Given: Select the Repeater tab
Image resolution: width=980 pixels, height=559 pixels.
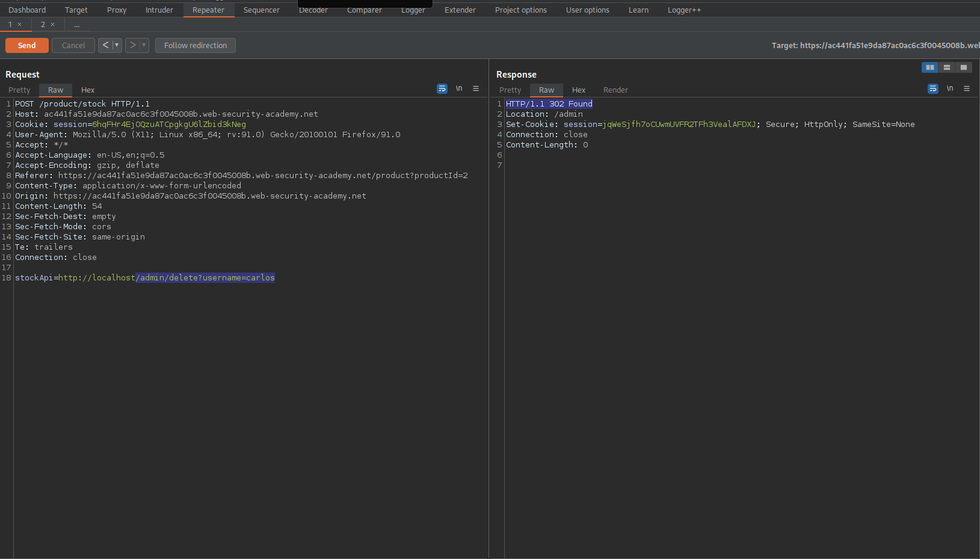Looking at the screenshot, I should click(x=209, y=10).
